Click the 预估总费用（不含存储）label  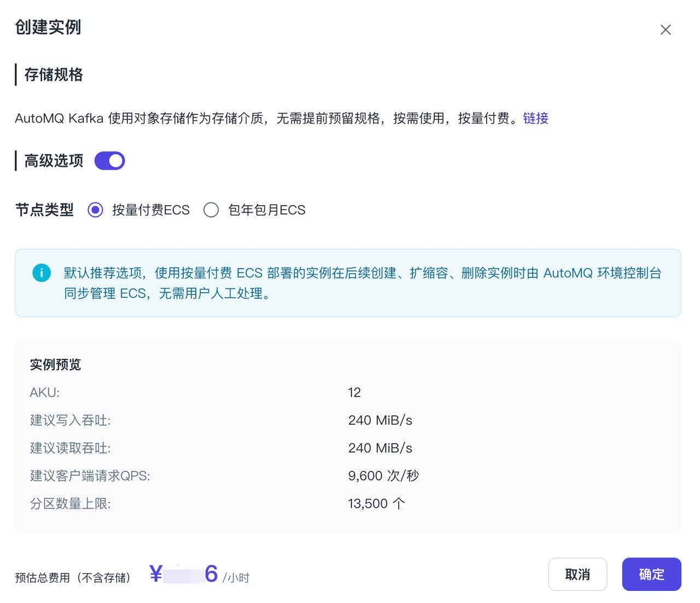pyautogui.click(x=73, y=578)
